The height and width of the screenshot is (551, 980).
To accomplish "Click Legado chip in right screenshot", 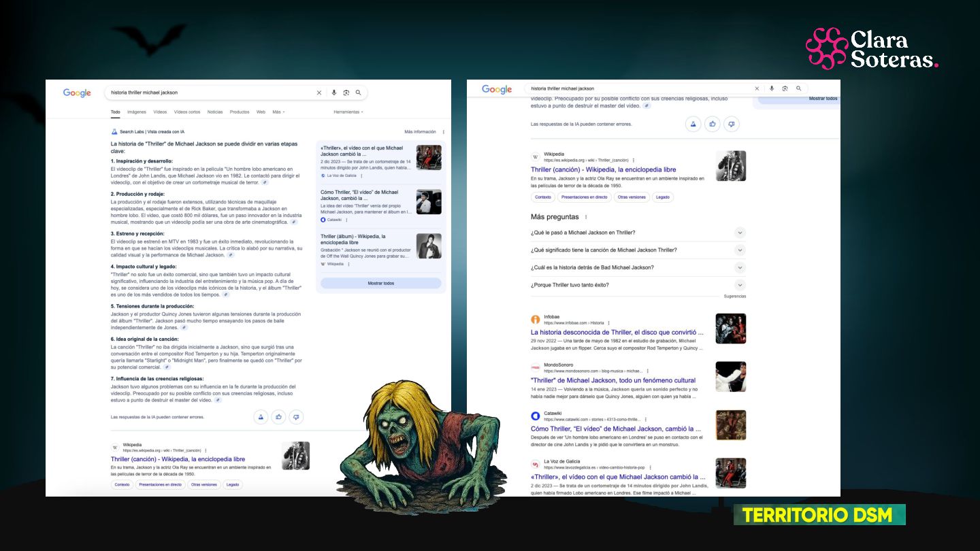I will click(x=663, y=197).
